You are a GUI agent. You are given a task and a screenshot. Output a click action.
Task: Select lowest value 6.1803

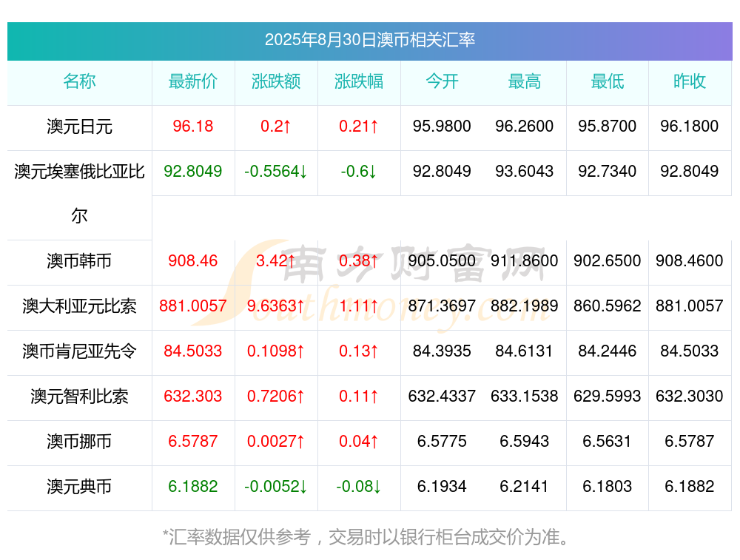click(608, 487)
